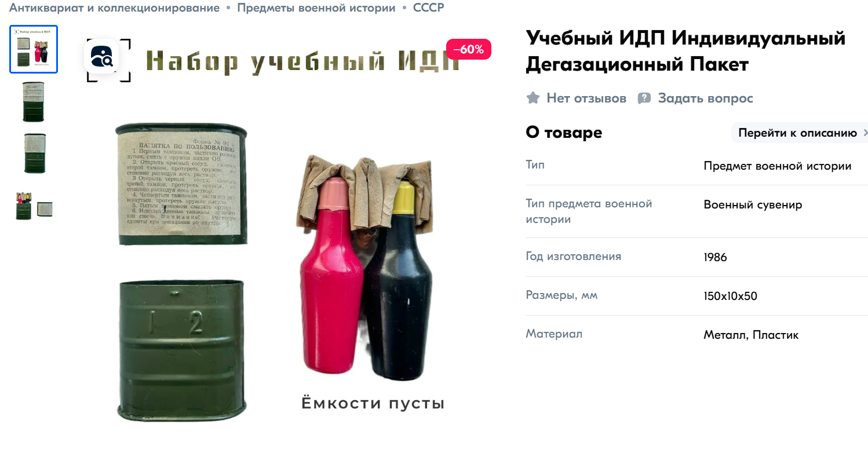Click the Нет отзывов reviews link
The image size is (868, 454).
coord(586,98)
